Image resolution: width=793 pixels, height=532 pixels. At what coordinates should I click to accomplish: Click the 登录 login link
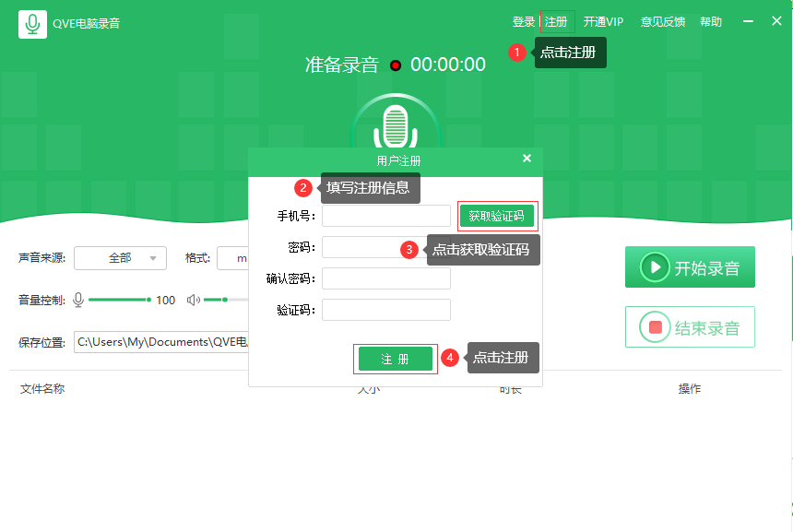tap(524, 21)
